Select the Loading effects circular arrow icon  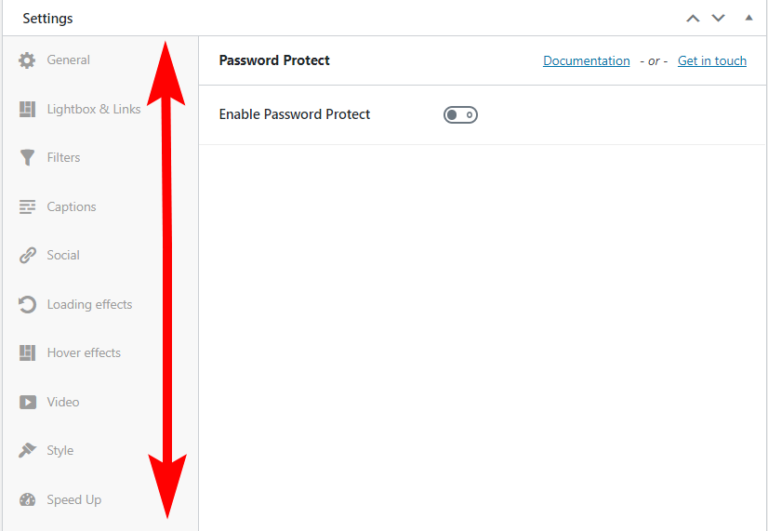point(27,304)
